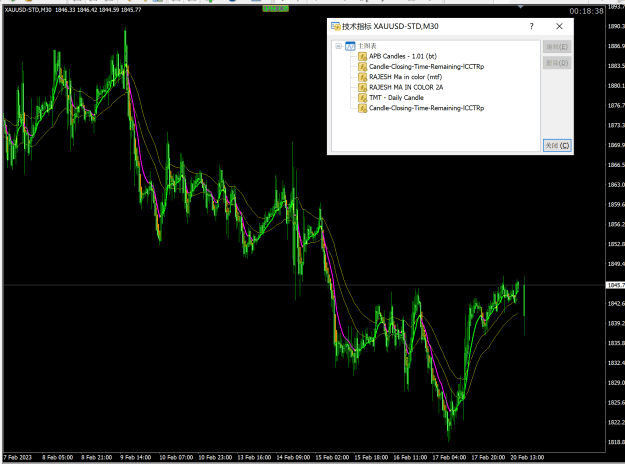625x464 pixels.
Task: Click the 15 Feb 02:00 time axis label
Action: point(332,457)
